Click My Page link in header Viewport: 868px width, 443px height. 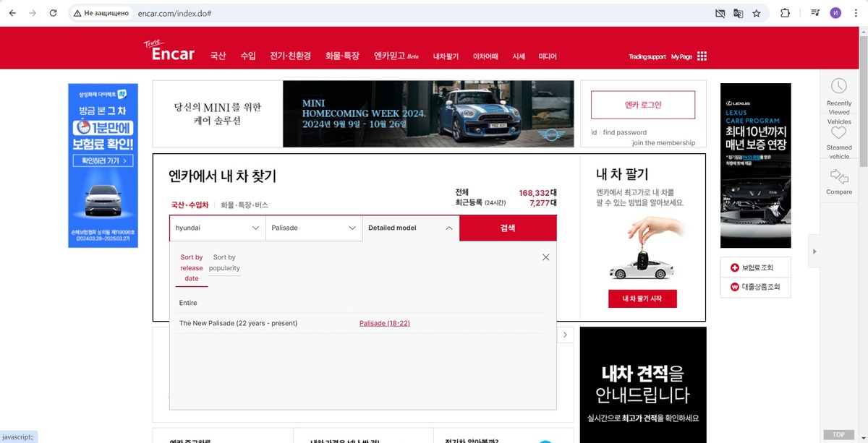coord(681,56)
